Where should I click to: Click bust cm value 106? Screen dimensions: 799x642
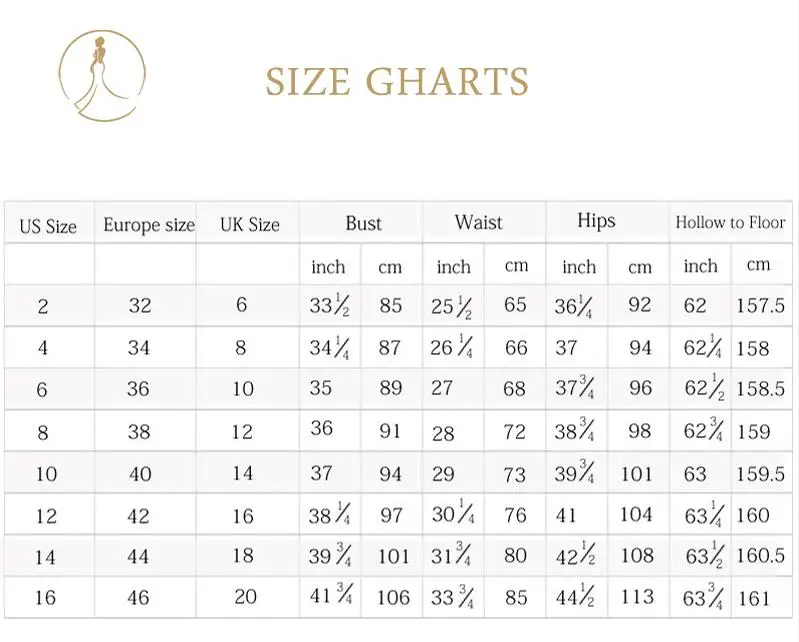pos(393,597)
